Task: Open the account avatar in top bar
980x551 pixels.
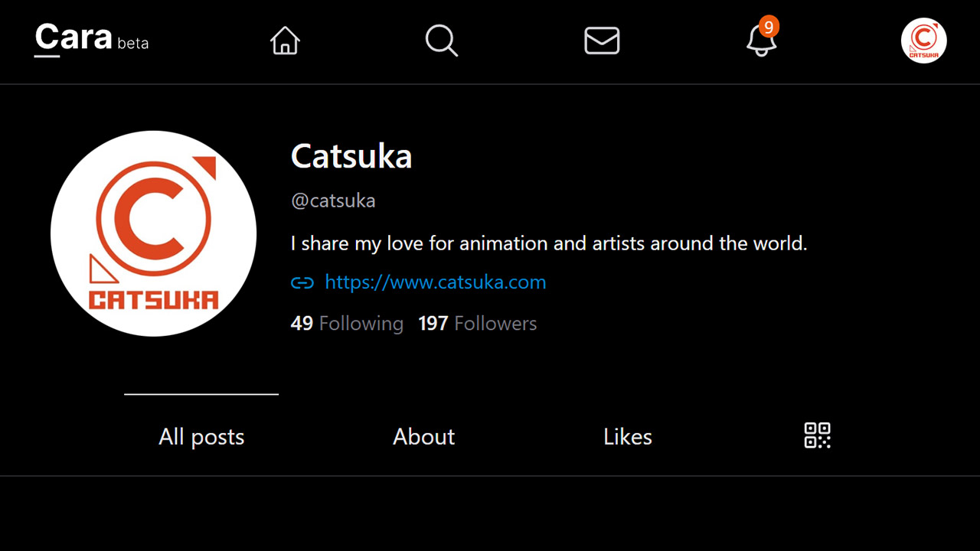Action: click(x=924, y=41)
